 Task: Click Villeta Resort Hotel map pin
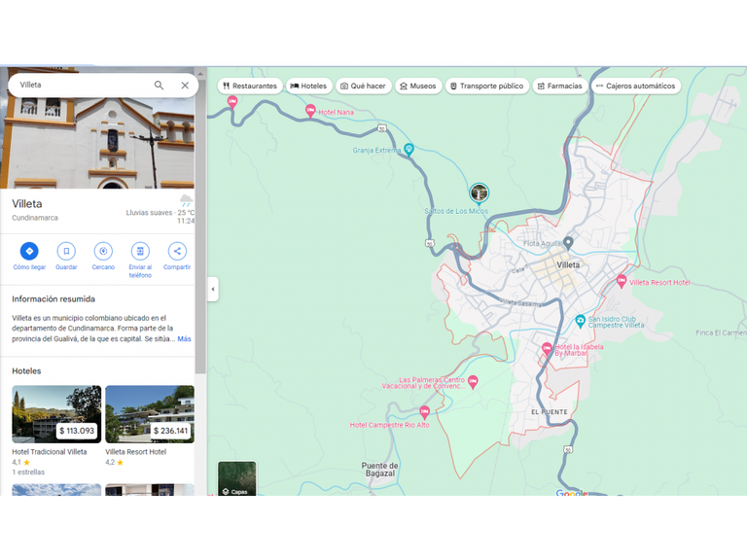click(622, 281)
